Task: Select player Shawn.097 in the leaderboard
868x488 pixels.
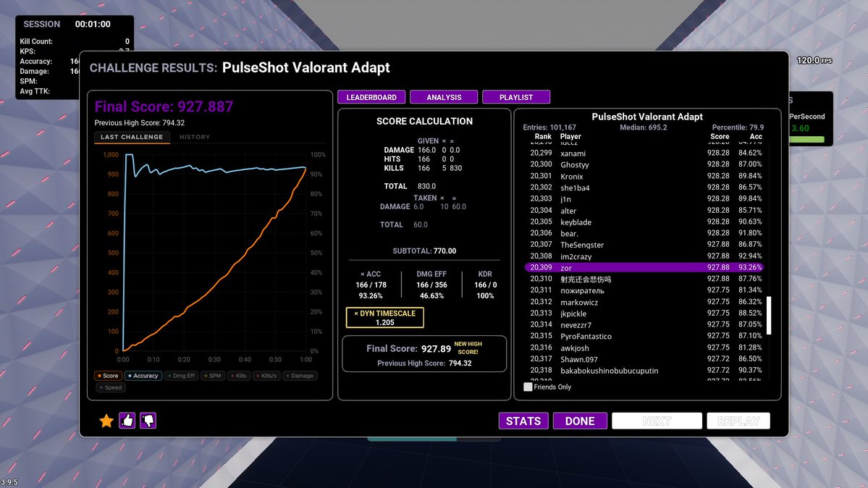Action: pyautogui.click(x=644, y=359)
